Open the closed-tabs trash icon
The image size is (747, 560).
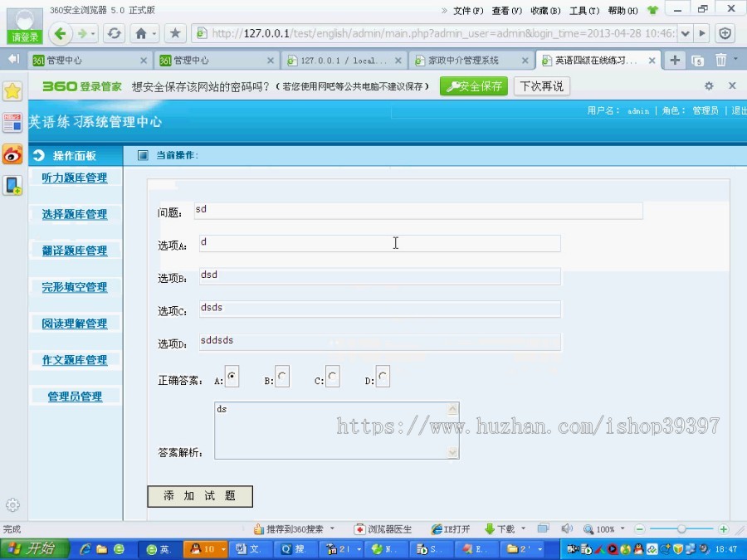tap(720, 60)
